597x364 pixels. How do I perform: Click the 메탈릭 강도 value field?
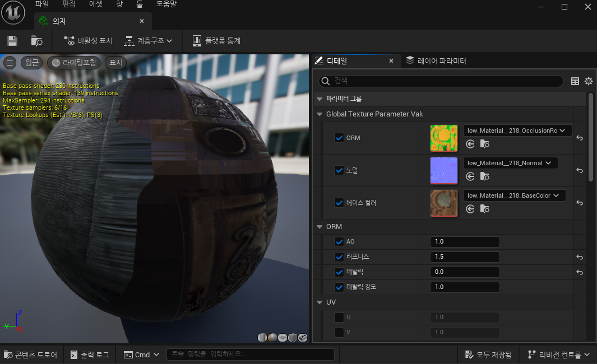[x=464, y=287]
